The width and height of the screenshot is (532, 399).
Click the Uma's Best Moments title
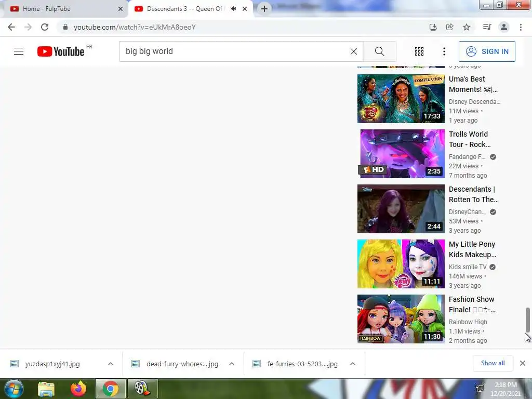(473, 84)
